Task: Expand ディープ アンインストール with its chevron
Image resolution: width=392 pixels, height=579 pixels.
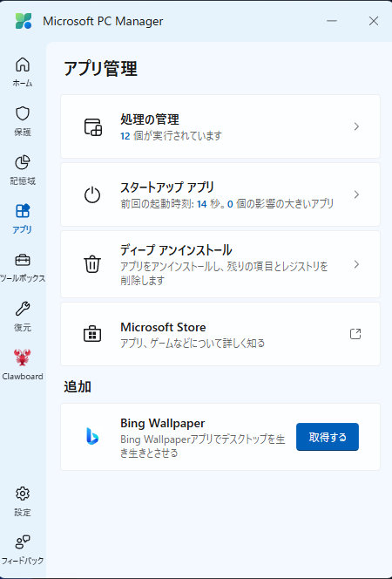Action: (x=356, y=264)
